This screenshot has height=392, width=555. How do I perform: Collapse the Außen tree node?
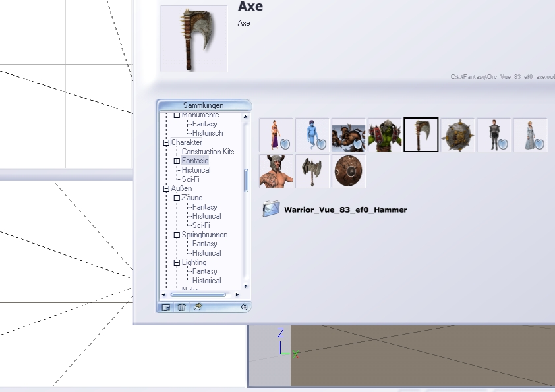(x=166, y=188)
